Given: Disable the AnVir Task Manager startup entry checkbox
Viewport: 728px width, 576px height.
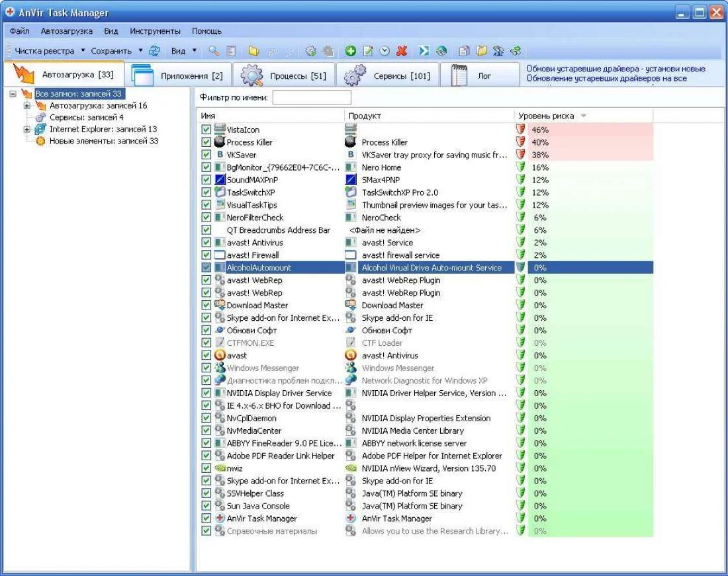Looking at the screenshot, I should (206, 518).
